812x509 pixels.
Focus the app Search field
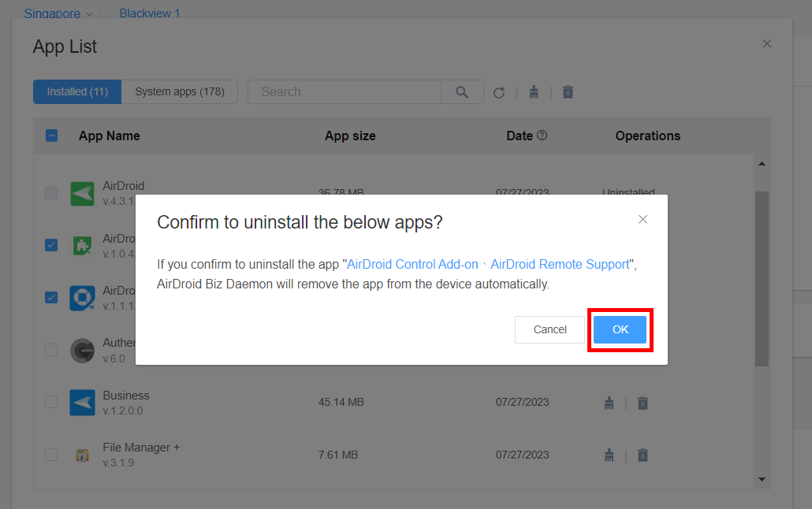(x=345, y=91)
